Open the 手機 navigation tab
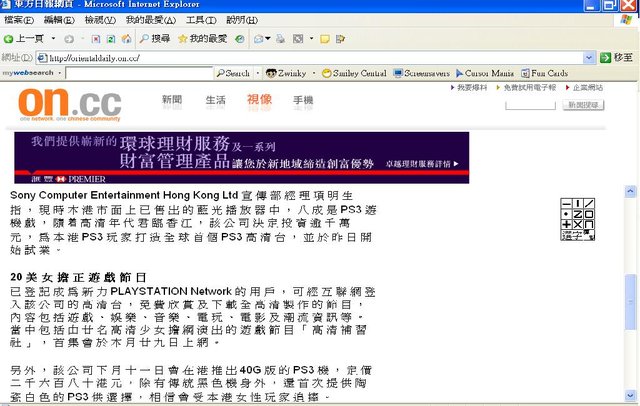Image resolution: width=640 pixels, height=406 pixels. tap(303, 100)
